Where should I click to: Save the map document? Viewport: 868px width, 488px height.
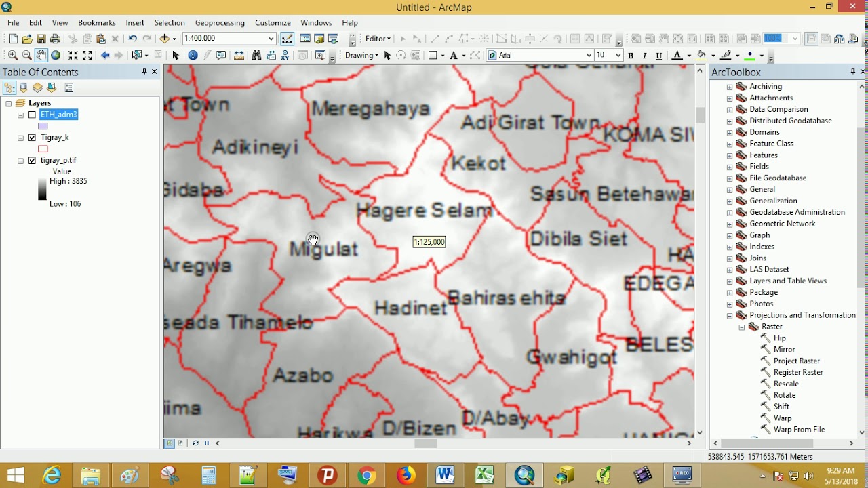[41, 39]
